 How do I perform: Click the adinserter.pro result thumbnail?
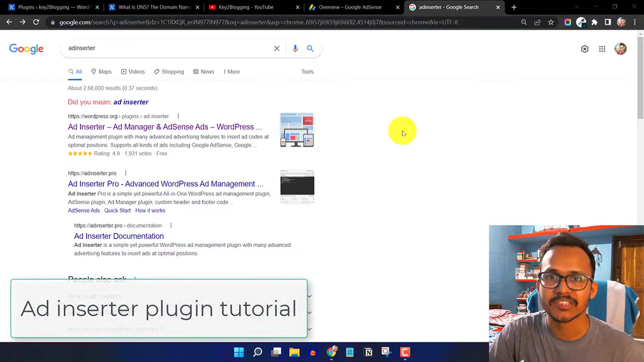tap(297, 187)
